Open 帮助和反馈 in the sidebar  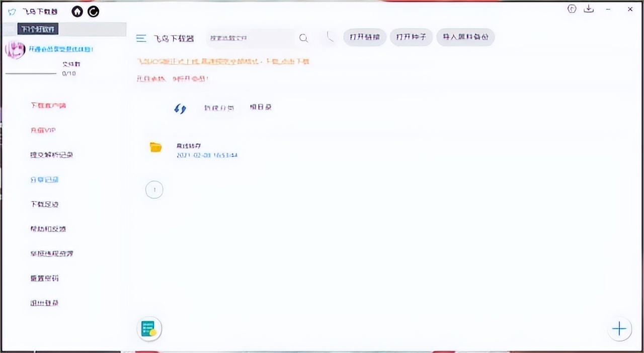coord(48,229)
